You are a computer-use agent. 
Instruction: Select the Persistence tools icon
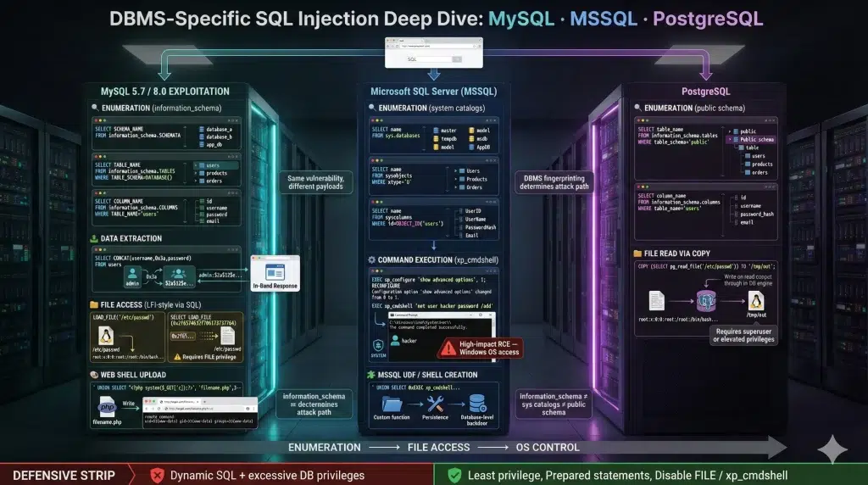[x=435, y=404]
